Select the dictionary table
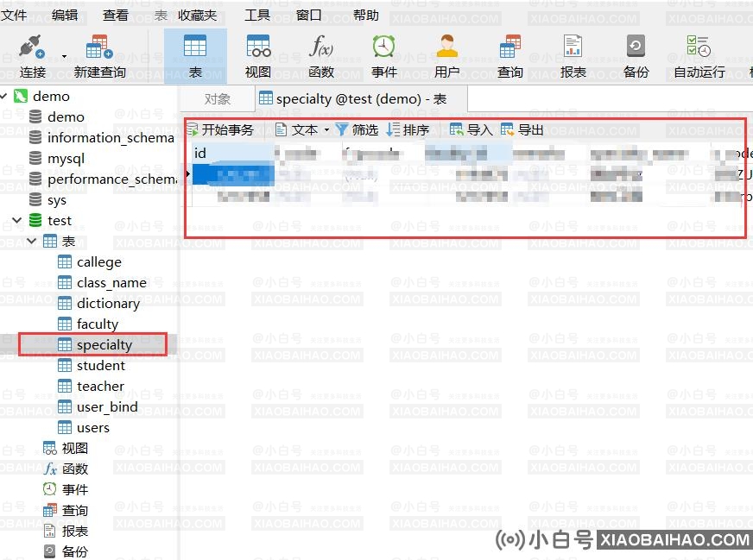The width and height of the screenshot is (753, 560). 109,303
